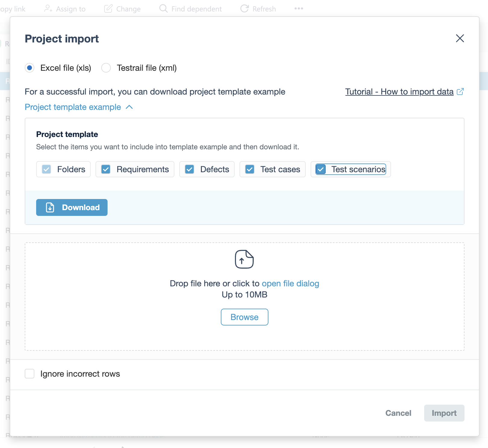Uncheck the Defects checkbox
Viewport: 488px width, 448px height.
(x=189, y=169)
